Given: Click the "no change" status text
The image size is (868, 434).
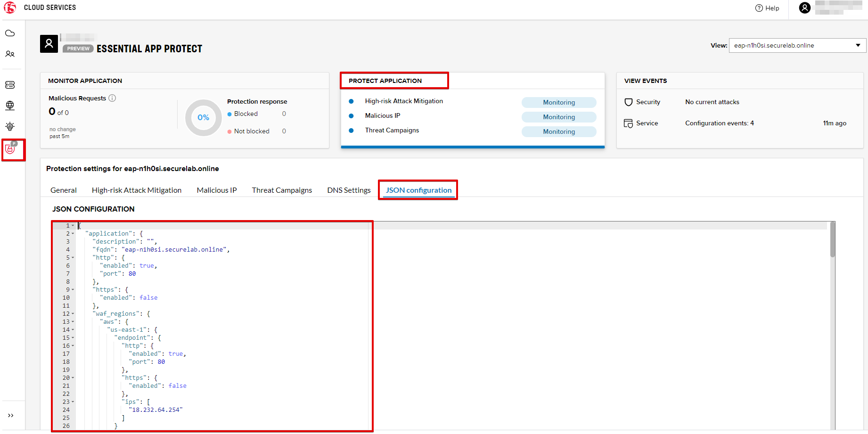Looking at the screenshot, I should 63,130.
